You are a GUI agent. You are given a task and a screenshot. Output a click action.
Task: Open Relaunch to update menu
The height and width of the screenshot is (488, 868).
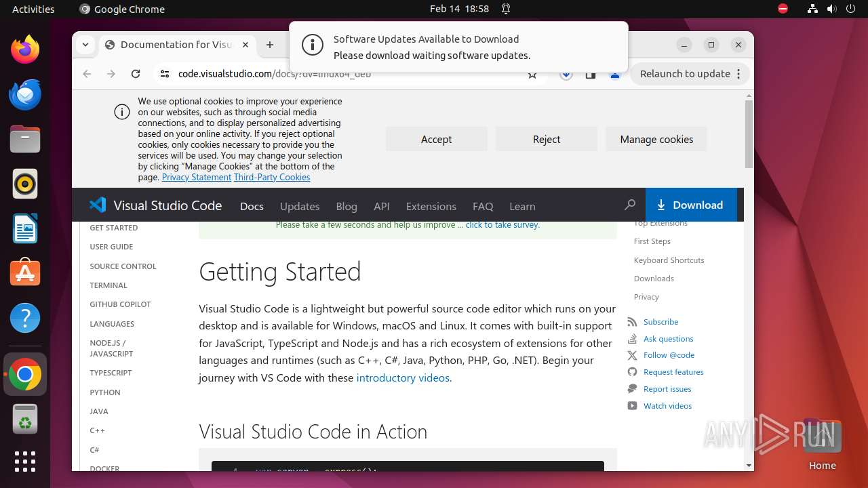690,74
